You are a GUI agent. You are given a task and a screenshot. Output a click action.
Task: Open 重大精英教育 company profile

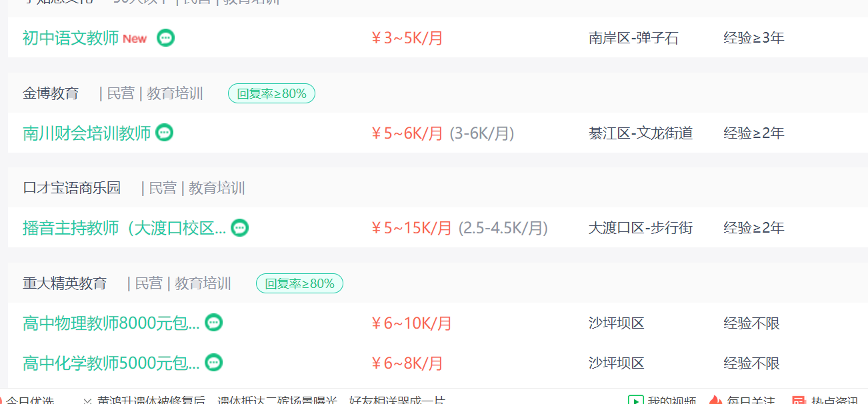coord(65,283)
